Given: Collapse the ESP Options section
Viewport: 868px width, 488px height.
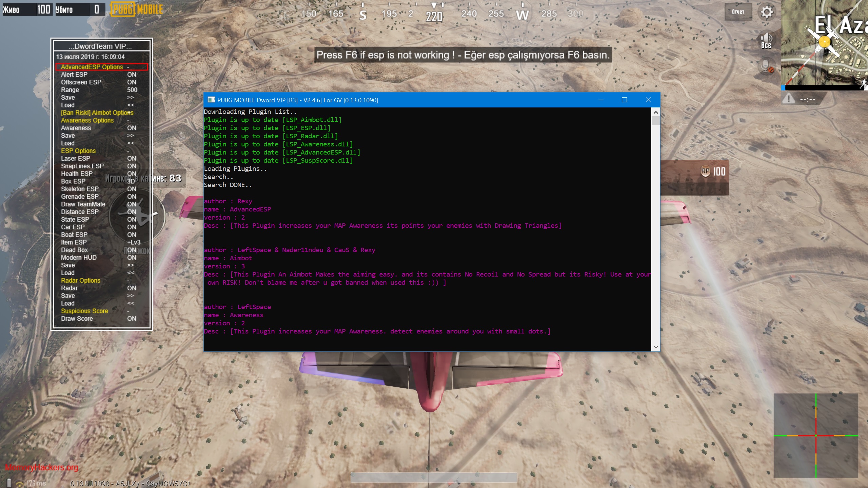Looking at the screenshot, I should (95, 151).
